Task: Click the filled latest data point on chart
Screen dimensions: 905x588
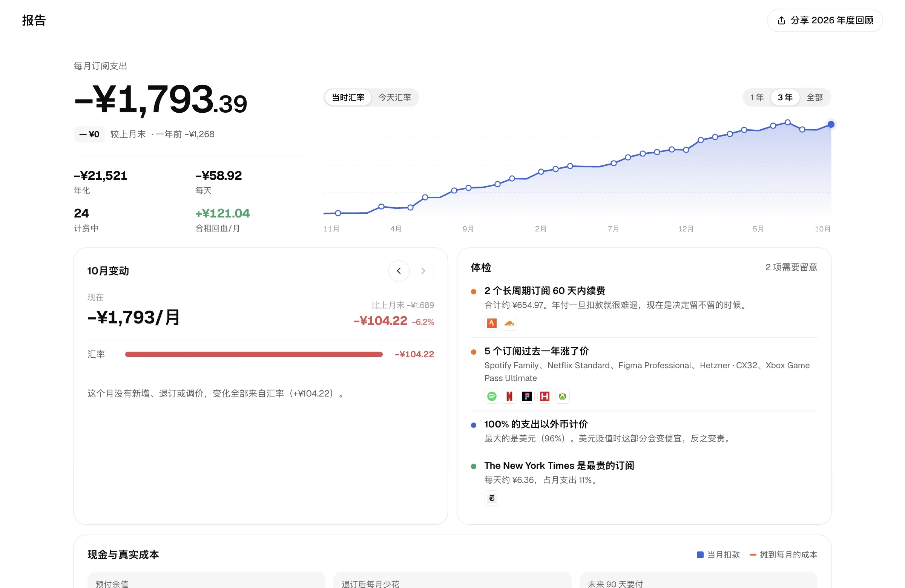Action: [x=831, y=124]
